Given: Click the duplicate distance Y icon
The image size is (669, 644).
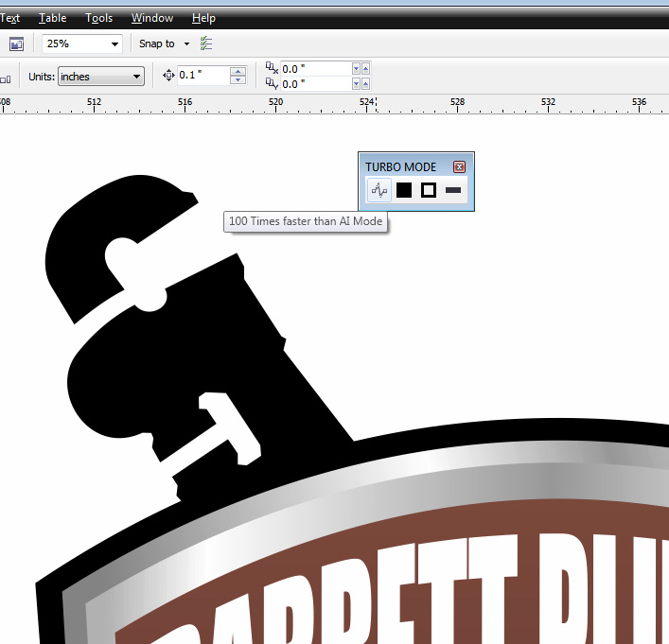Looking at the screenshot, I should (x=272, y=83).
